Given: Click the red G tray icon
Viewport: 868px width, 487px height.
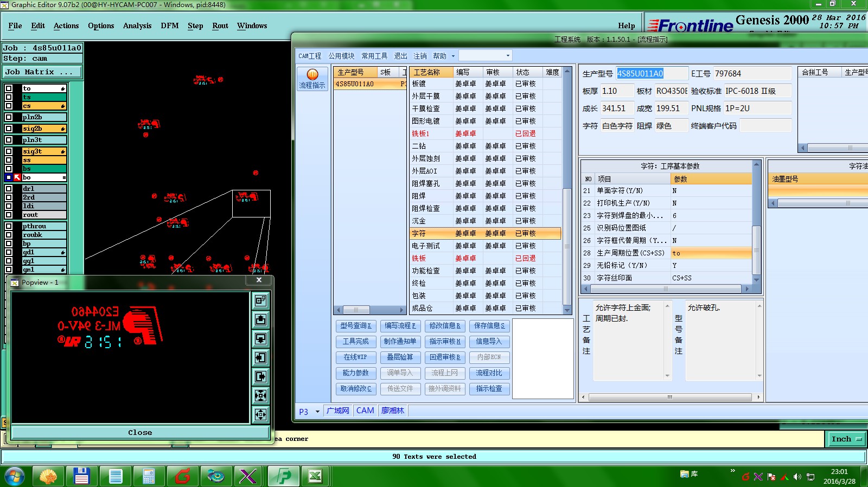Looking at the screenshot, I should pyautogui.click(x=746, y=477).
